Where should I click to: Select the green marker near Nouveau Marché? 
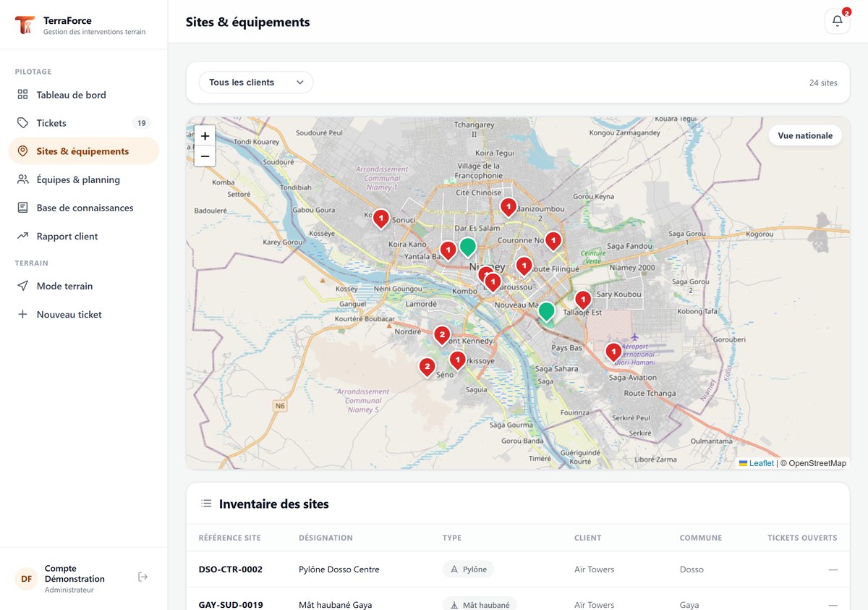point(546,311)
